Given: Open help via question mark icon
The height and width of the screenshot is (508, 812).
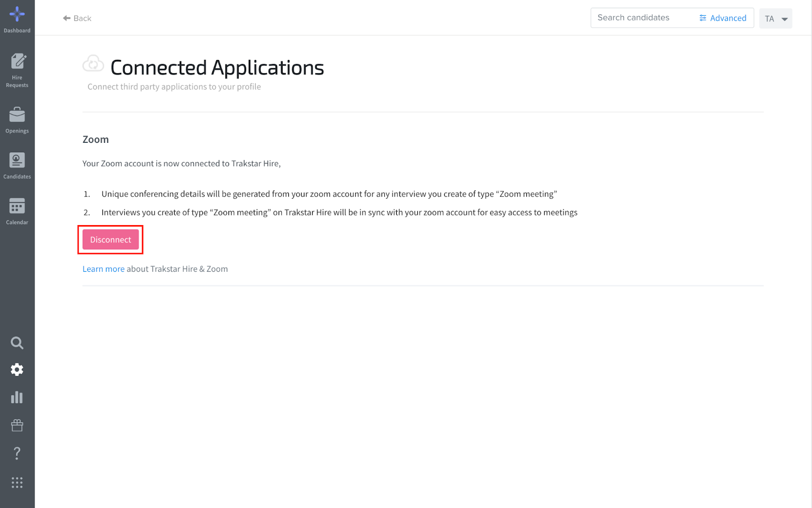Looking at the screenshot, I should pos(17,453).
